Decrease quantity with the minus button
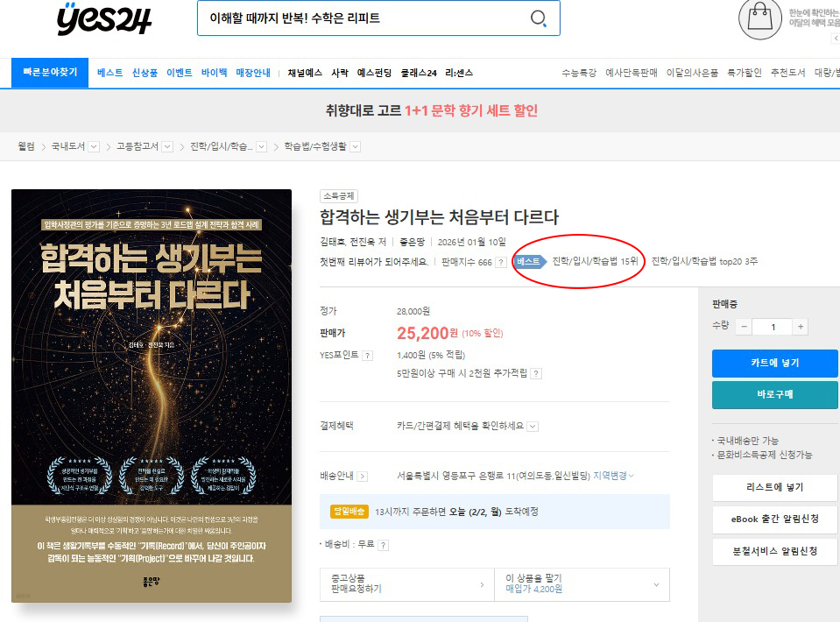Image resolution: width=840 pixels, height=622 pixels. click(743, 327)
